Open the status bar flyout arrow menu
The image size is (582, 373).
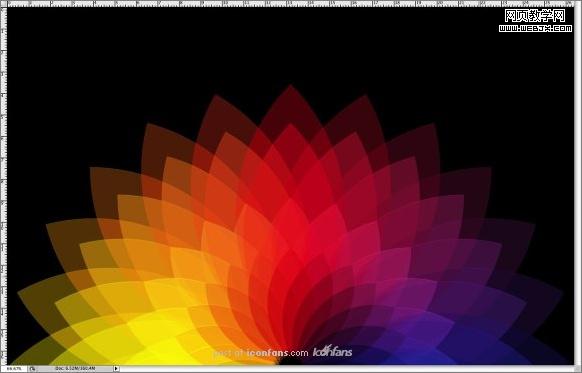[116, 369]
